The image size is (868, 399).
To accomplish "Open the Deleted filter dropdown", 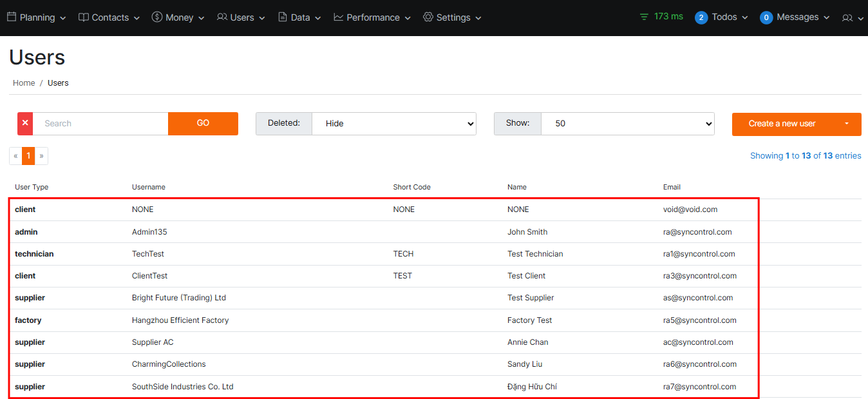I will [393, 124].
